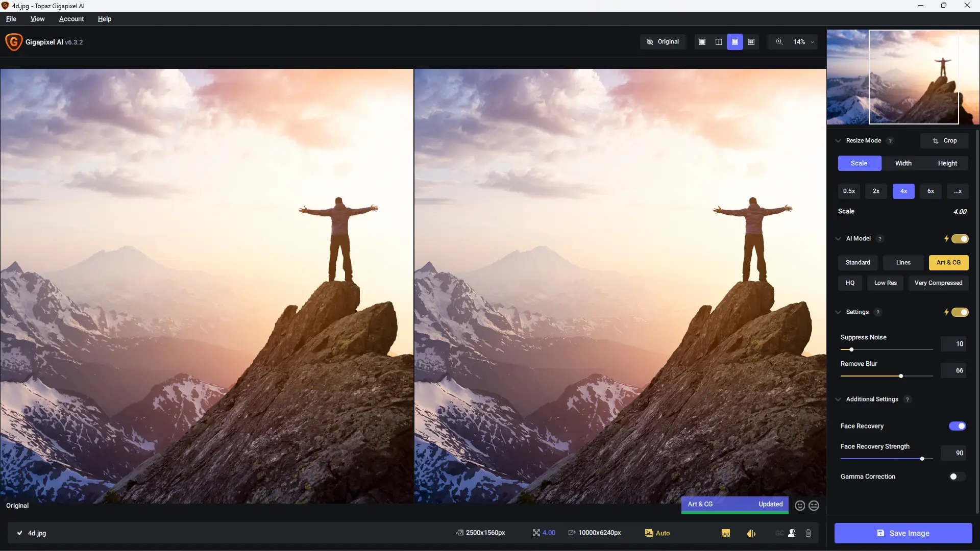The width and height of the screenshot is (980, 551).
Task: Switch to single image view icon
Action: [x=702, y=42]
